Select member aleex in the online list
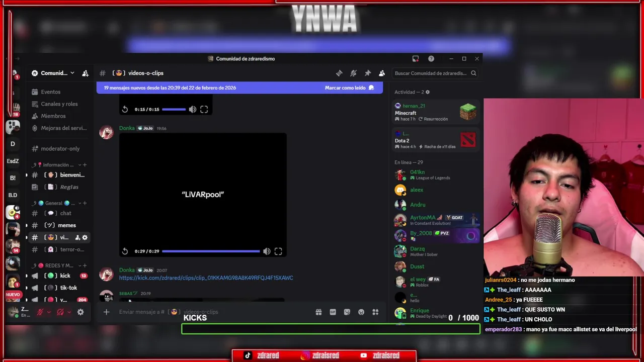This screenshot has height=362, width=644. click(435, 190)
